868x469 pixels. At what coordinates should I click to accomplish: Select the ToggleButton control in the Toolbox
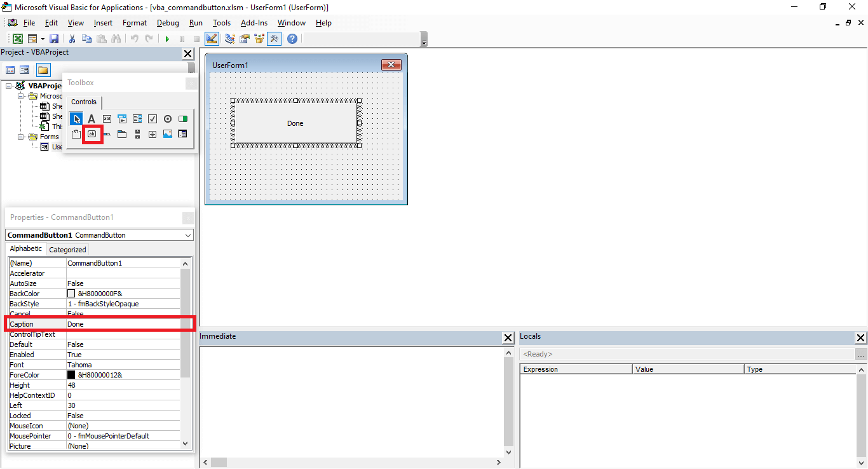(182, 118)
